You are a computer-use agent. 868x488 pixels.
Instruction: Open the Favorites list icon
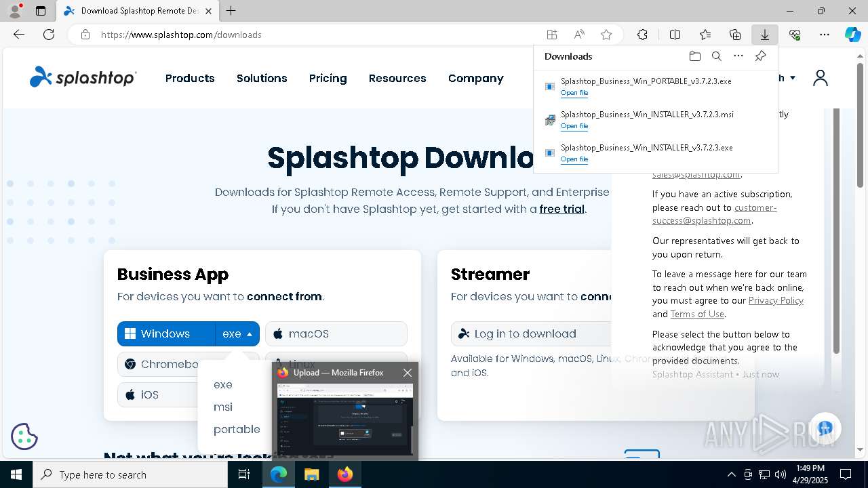point(705,35)
